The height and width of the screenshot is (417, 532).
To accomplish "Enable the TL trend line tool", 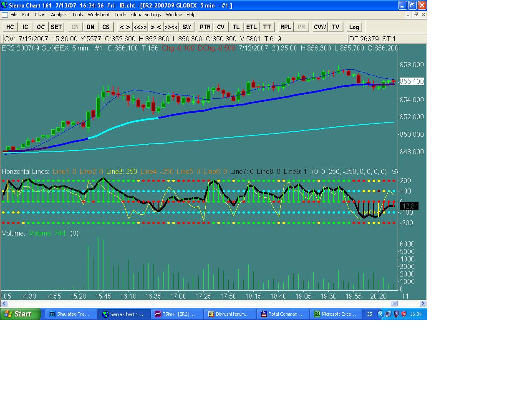I will click(236, 27).
